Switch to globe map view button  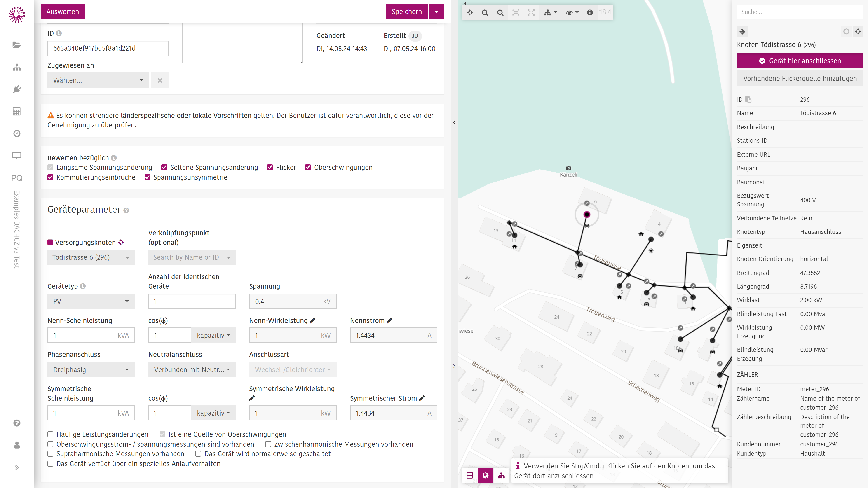tap(486, 475)
